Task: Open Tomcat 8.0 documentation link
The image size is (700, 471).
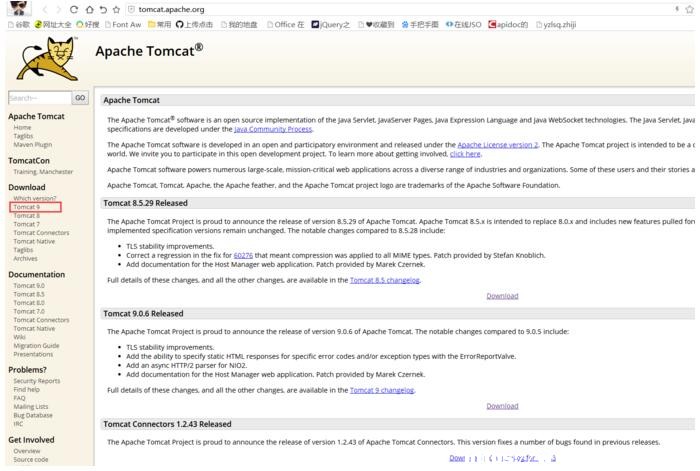Action: pyautogui.click(x=29, y=303)
